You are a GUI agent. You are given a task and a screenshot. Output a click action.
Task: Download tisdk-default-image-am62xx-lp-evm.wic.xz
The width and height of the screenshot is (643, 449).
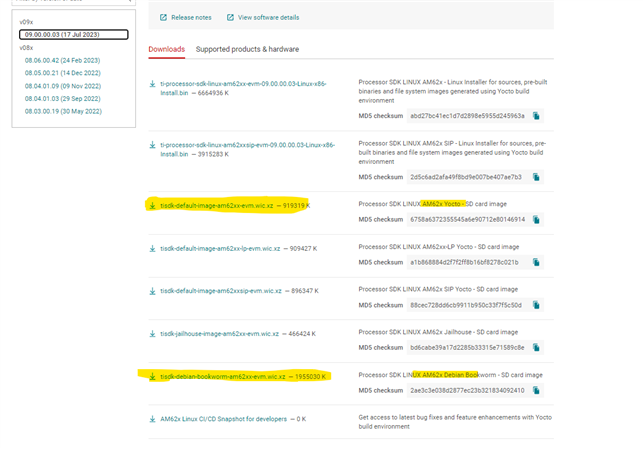pos(220,248)
